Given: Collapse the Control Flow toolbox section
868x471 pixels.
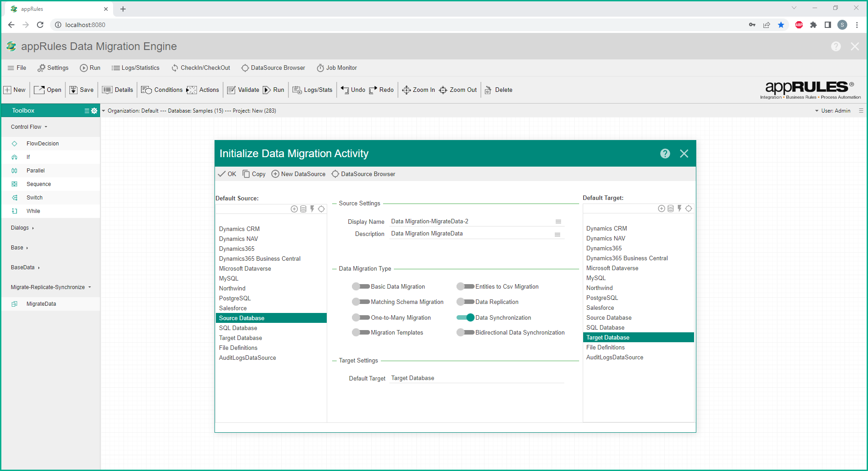Looking at the screenshot, I should tap(29, 127).
